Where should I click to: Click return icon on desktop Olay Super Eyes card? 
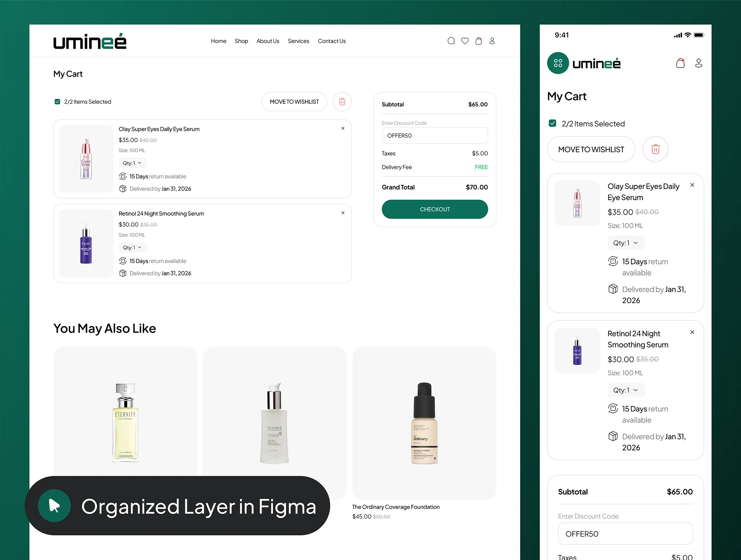pyautogui.click(x=123, y=176)
